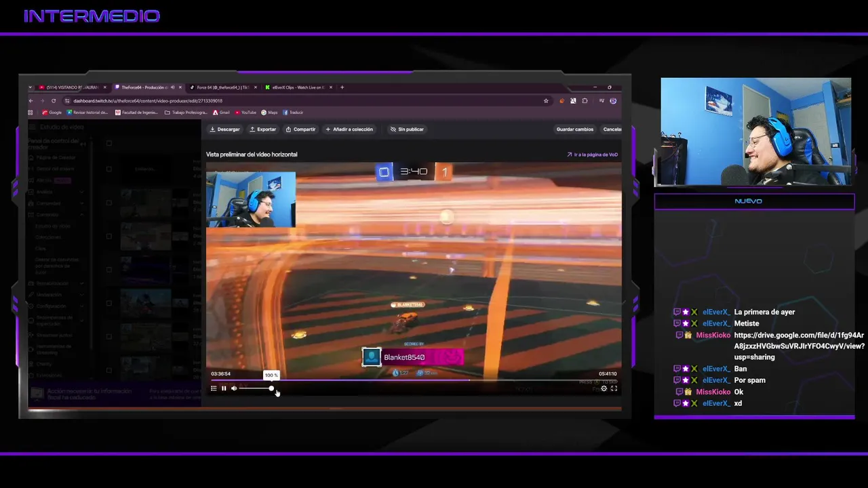Image resolution: width=868 pixels, height=488 pixels.
Task: Open the Compartir share button
Action: point(300,129)
